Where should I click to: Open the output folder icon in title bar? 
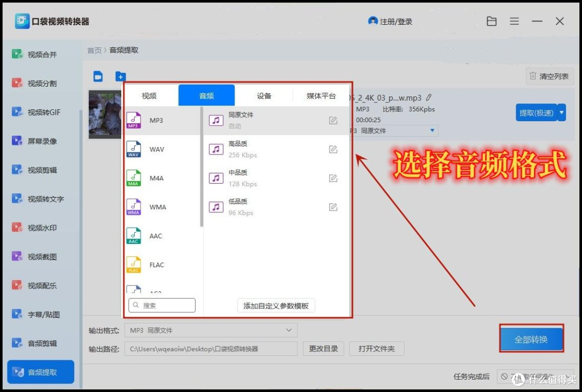click(491, 21)
